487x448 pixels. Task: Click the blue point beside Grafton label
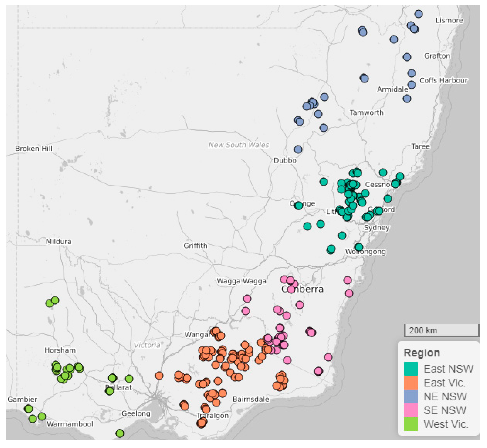click(407, 57)
